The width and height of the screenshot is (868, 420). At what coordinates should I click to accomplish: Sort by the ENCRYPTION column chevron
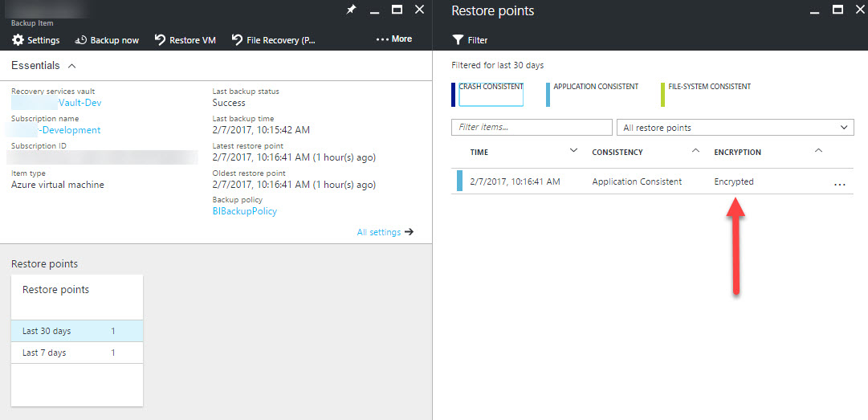click(819, 150)
